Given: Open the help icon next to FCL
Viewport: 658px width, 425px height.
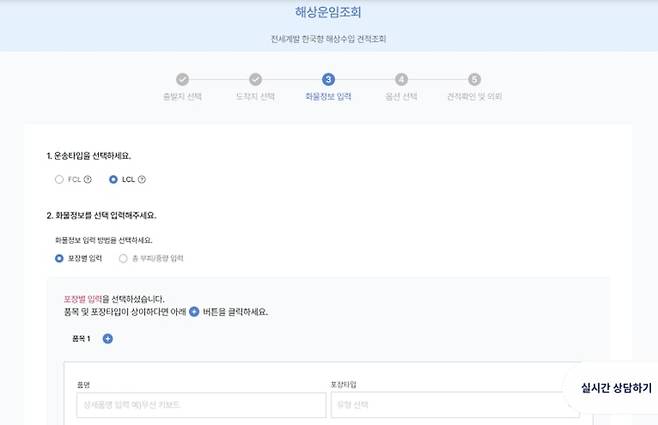Looking at the screenshot, I should click(88, 180).
